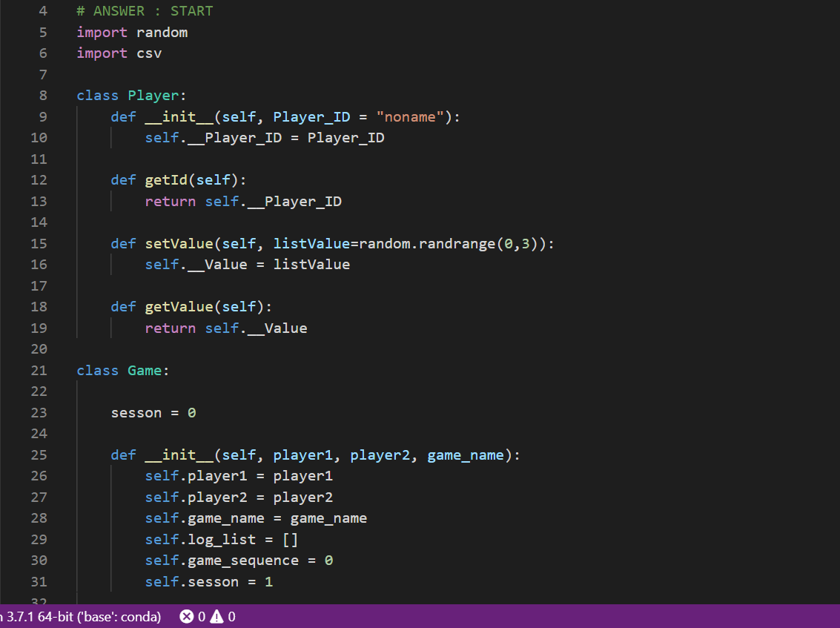Click 'import random' on line 5
Viewport: 840px width, 628px height.
[x=132, y=32]
